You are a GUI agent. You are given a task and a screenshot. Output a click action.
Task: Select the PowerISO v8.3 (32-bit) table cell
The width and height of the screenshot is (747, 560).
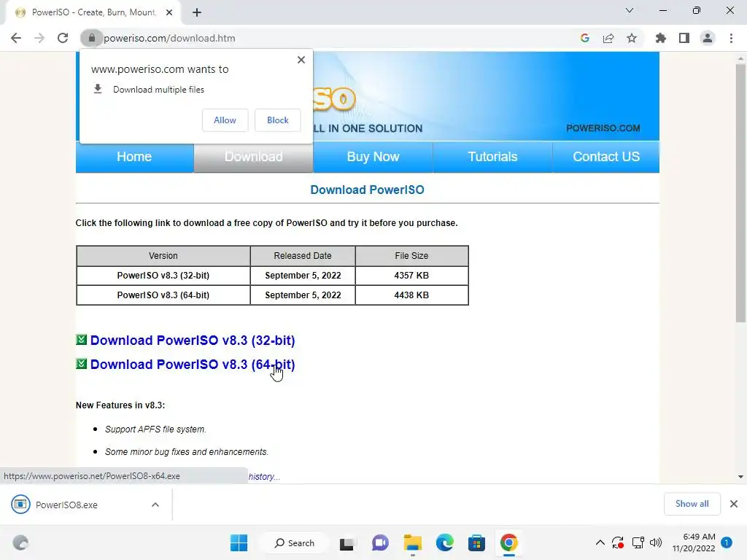(x=163, y=275)
